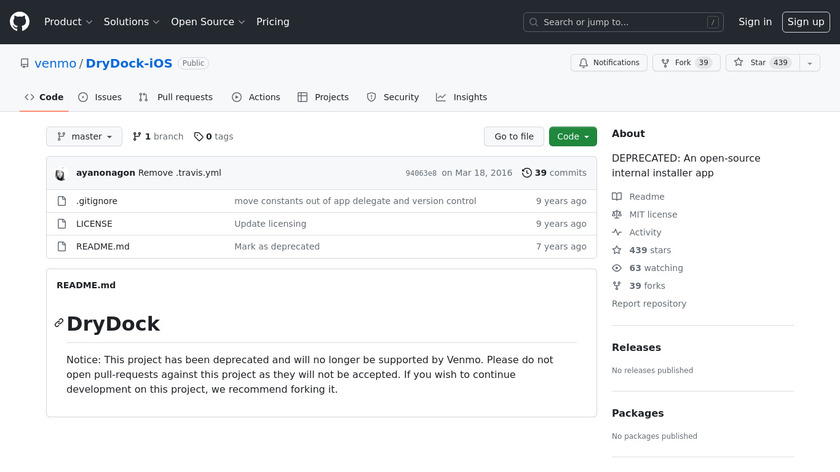Open ayanonagon author link

click(x=106, y=173)
